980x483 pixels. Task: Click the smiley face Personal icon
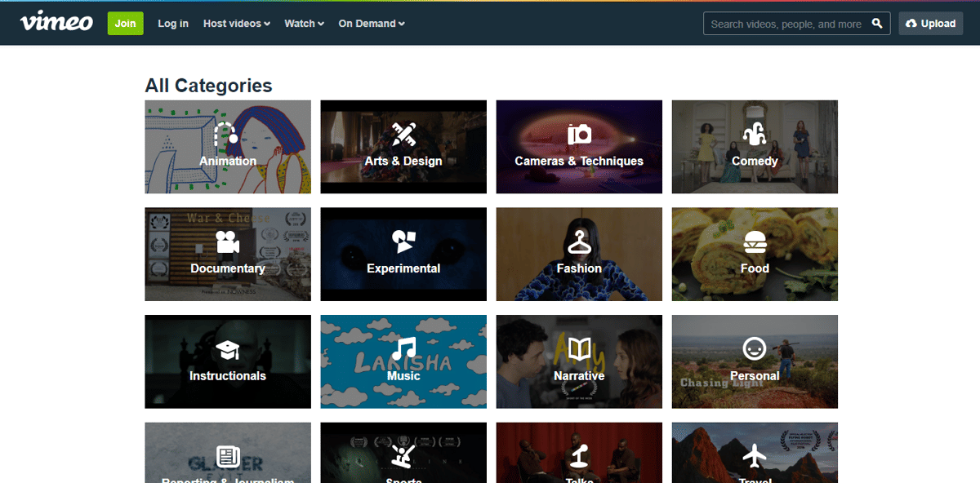[x=755, y=349]
